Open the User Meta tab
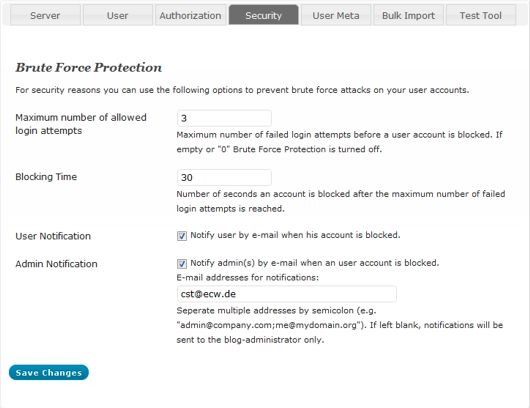 tap(336, 15)
